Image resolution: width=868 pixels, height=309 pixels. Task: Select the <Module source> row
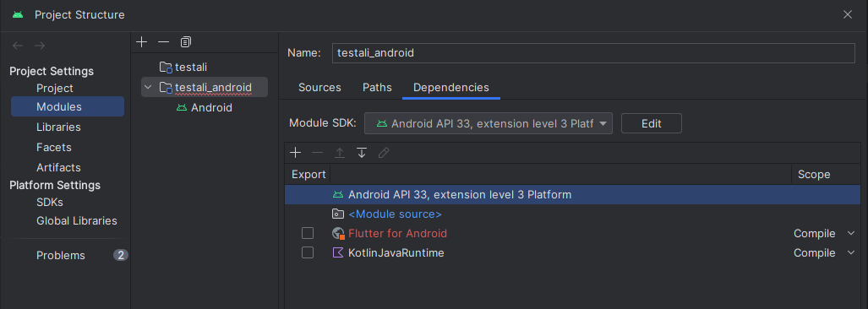[572, 214]
